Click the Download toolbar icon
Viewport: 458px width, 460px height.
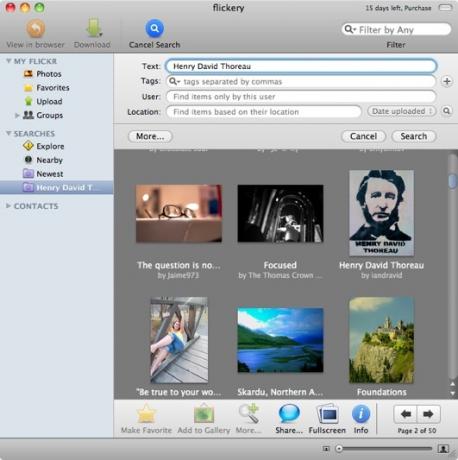click(x=93, y=28)
